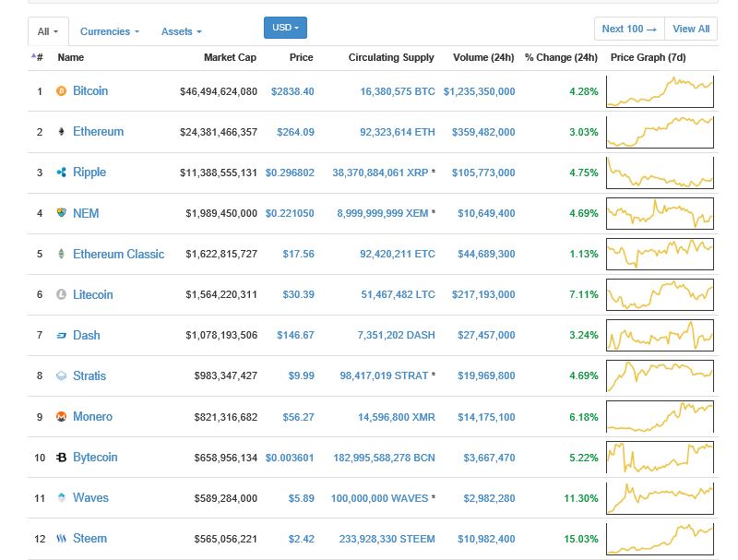This screenshot has width=738, height=560.
Task: Sort by the rank number column header
Action: [x=38, y=57]
